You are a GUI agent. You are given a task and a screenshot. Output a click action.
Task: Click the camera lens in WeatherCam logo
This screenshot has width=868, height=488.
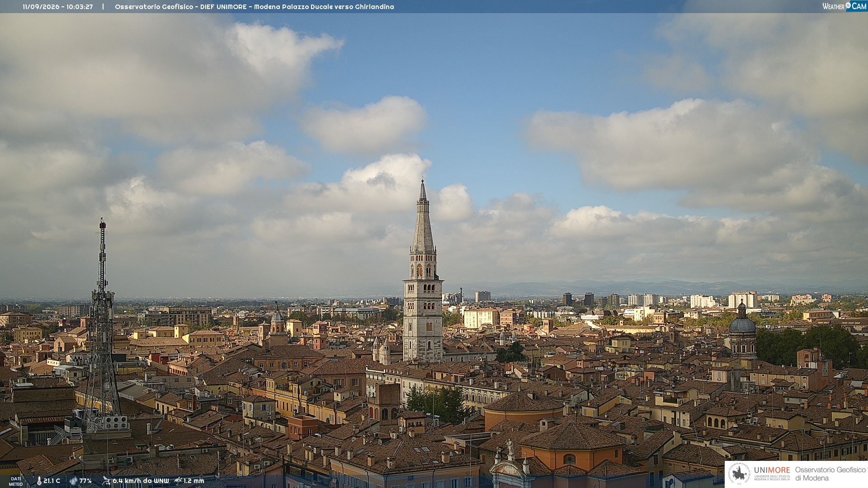pos(848,5)
